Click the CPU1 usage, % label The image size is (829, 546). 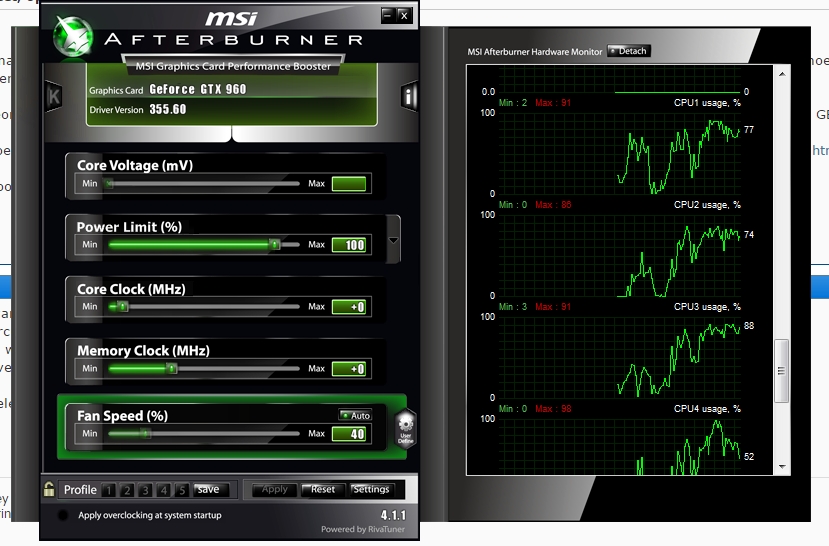(707, 103)
